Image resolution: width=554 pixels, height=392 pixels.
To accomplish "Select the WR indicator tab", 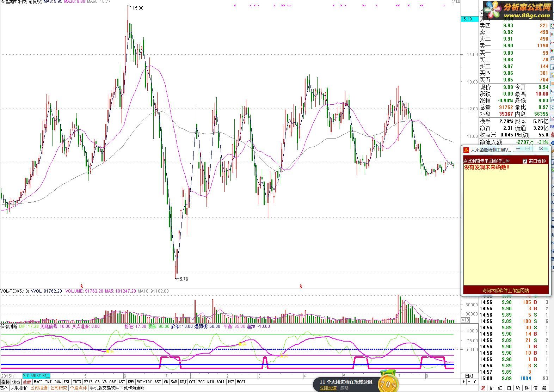I will coord(166,382).
